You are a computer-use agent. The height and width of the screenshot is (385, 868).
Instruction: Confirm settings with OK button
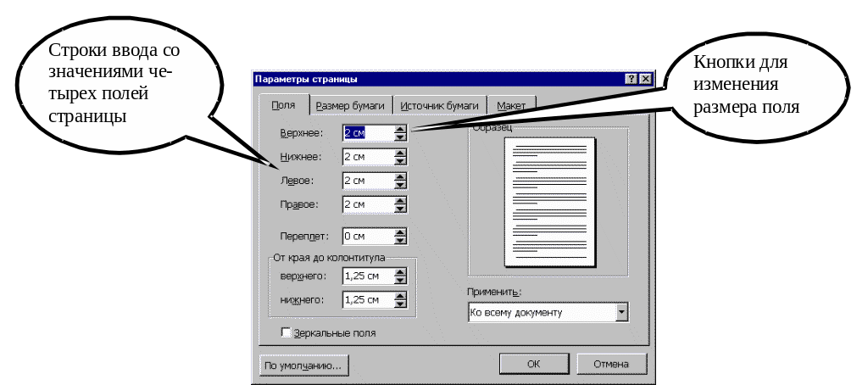[x=533, y=364]
